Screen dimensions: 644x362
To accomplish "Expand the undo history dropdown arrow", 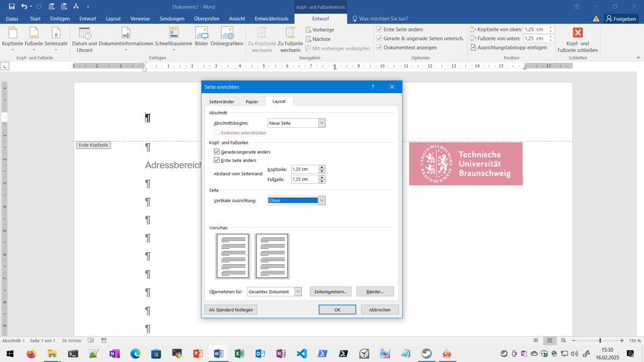I will (x=31, y=6).
